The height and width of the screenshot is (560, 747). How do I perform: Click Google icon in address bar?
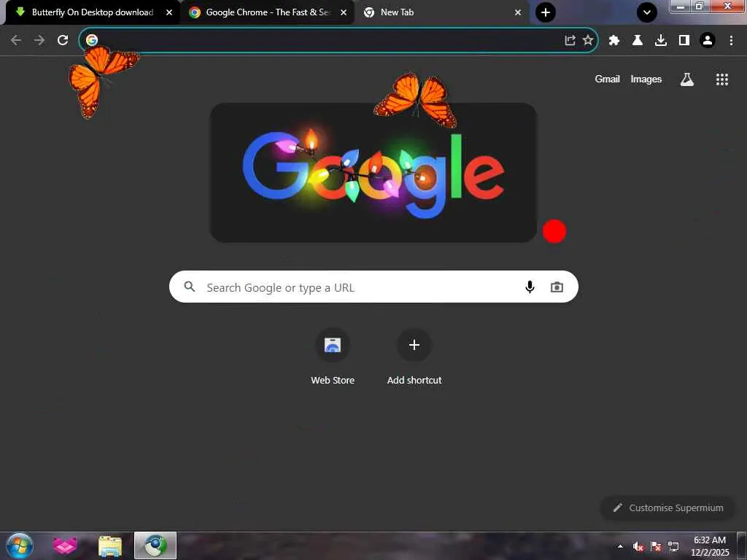tap(92, 40)
